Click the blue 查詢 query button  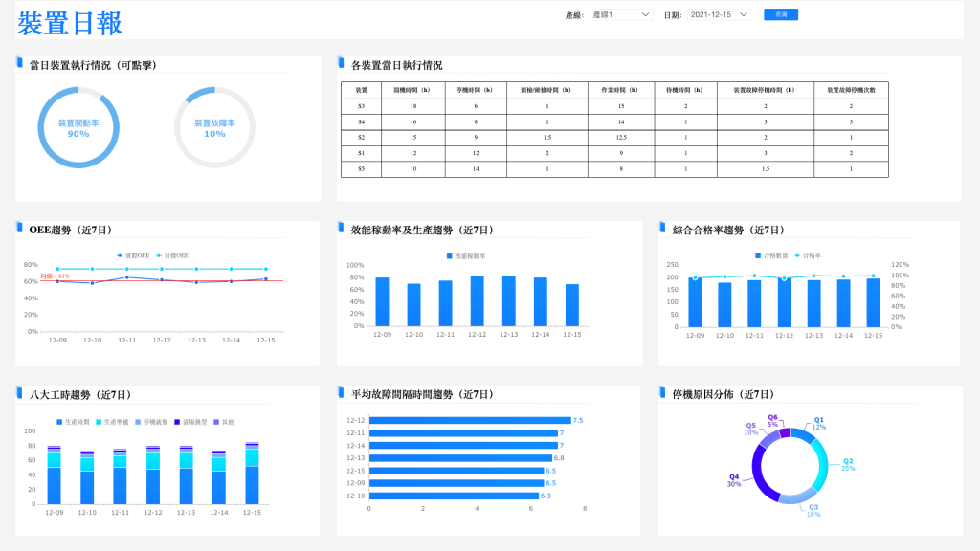click(781, 14)
